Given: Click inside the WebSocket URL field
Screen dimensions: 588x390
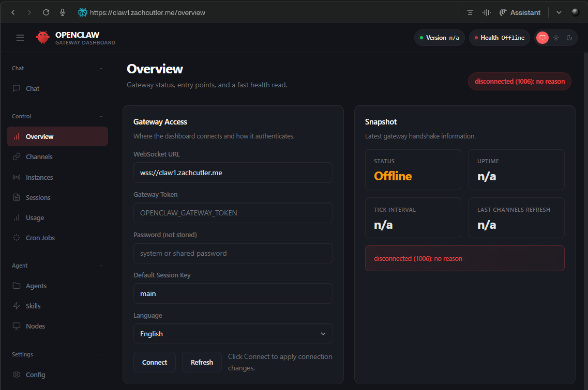Looking at the screenshot, I should click(x=233, y=172).
